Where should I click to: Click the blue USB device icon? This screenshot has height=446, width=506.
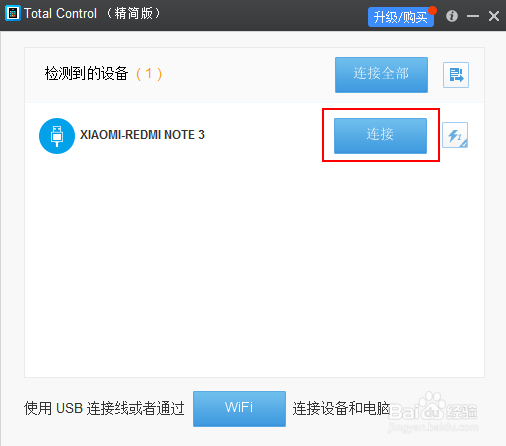pos(57,136)
